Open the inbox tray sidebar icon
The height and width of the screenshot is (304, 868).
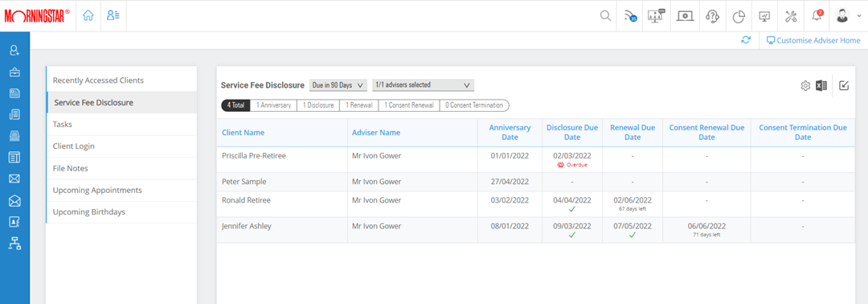click(14, 136)
